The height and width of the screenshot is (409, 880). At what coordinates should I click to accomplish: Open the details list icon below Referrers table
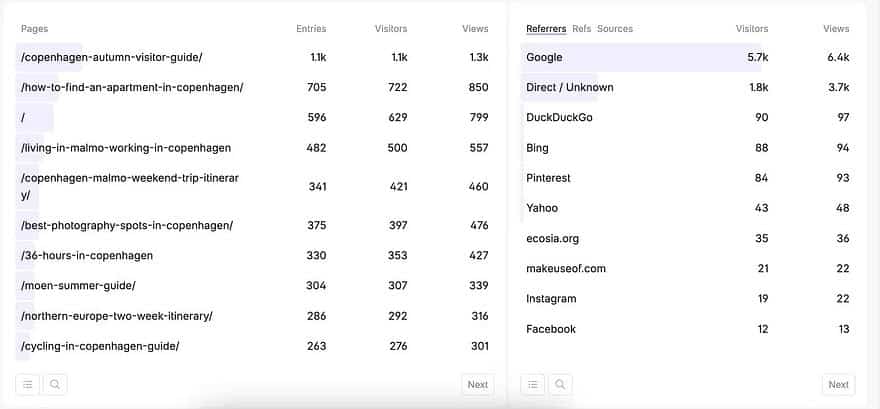pyautogui.click(x=534, y=384)
